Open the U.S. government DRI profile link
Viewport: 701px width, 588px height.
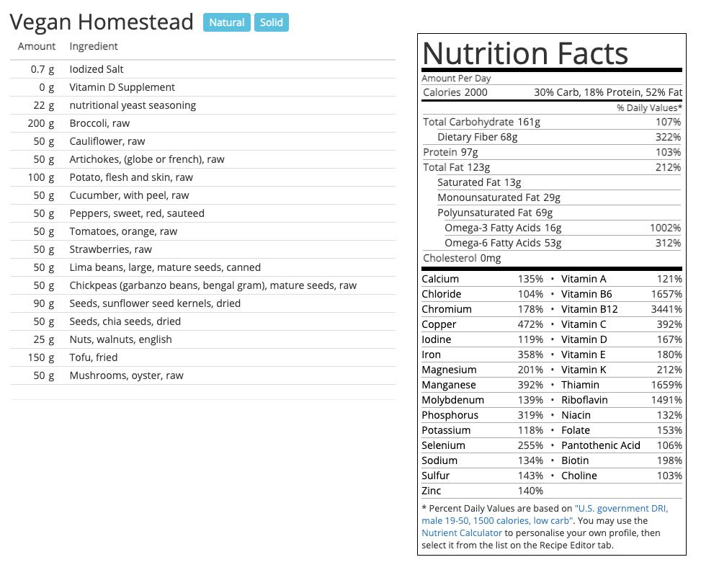pyautogui.click(x=545, y=514)
